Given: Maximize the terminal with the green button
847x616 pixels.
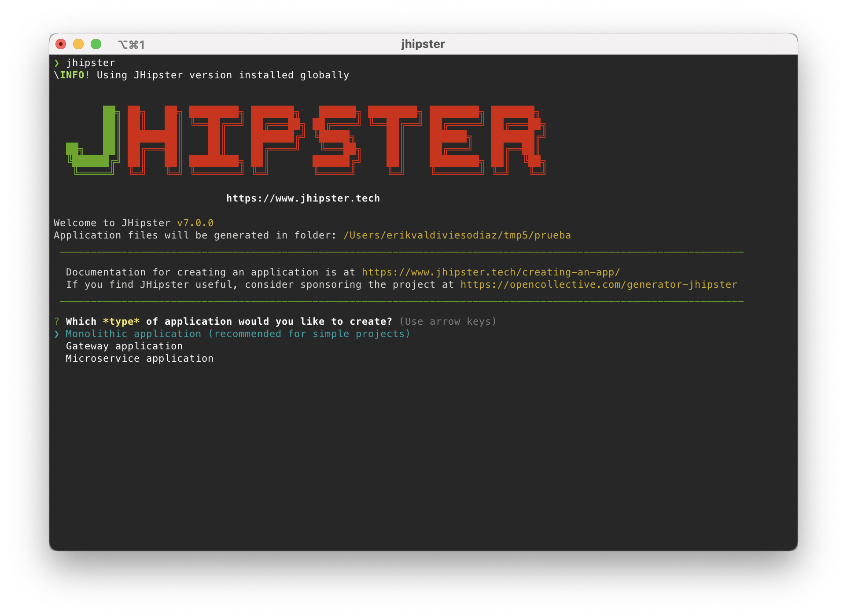Looking at the screenshot, I should [x=96, y=44].
